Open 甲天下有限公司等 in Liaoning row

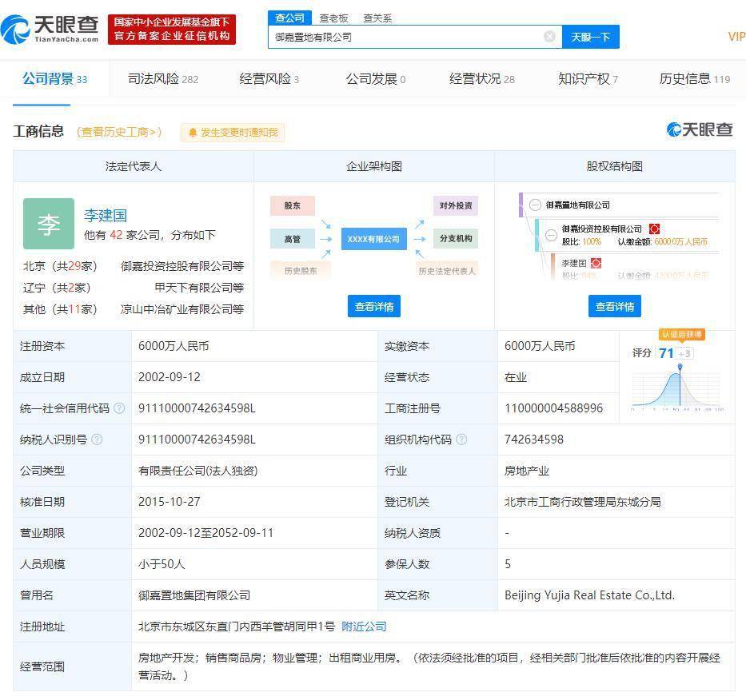[x=199, y=288]
